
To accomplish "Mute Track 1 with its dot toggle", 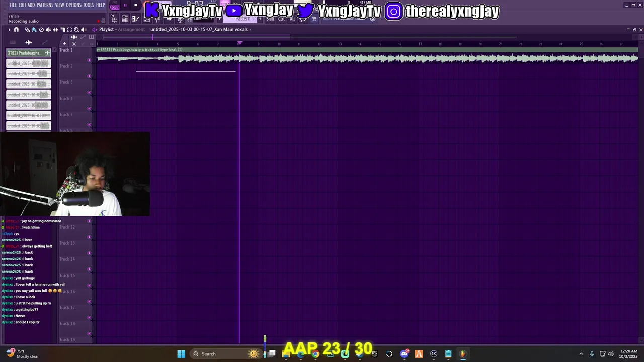I will 89,60.
